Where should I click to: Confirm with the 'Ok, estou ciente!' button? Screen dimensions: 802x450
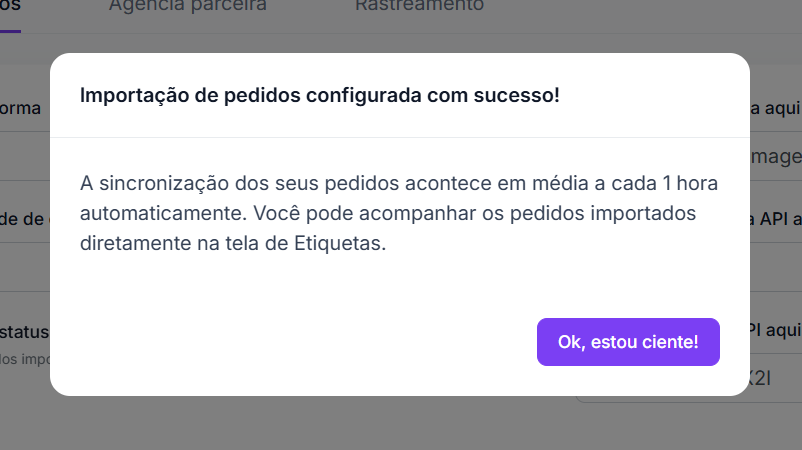coord(628,342)
